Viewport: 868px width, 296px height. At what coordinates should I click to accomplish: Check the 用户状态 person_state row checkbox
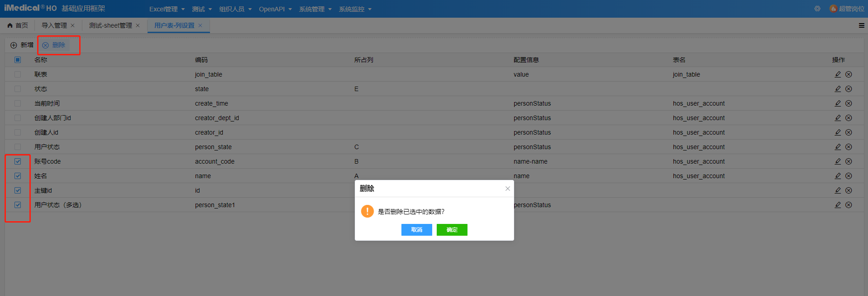[18, 147]
